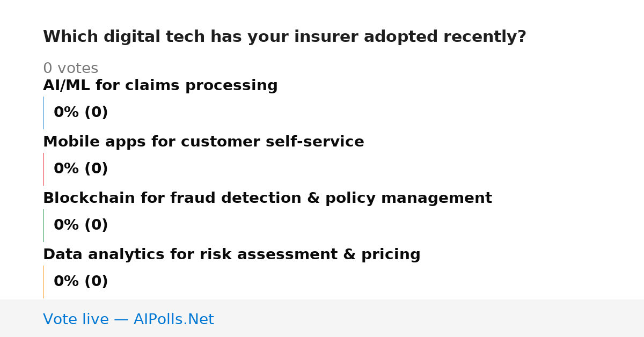Screen dimensions: 644x337
Task: Click the green Blockchain result bar
Action: click(43, 225)
